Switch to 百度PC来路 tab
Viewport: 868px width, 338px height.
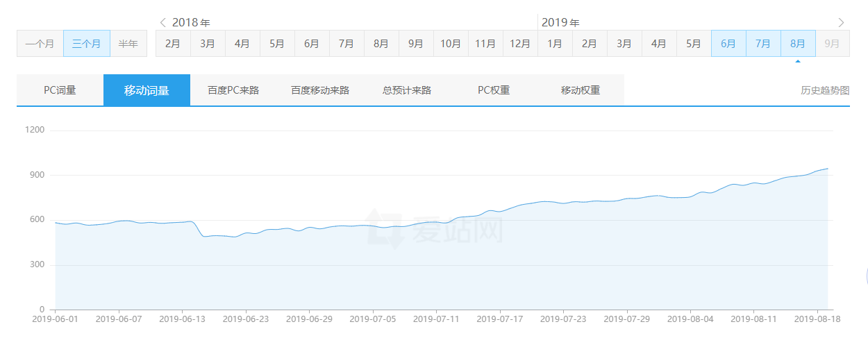pos(233,90)
